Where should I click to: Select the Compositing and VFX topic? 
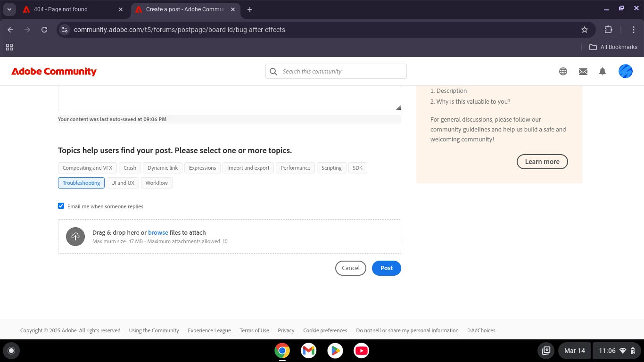coord(87,168)
